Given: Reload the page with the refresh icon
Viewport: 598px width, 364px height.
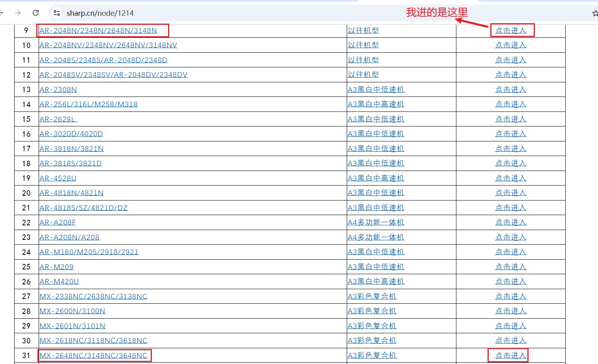Looking at the screenshot, I should tap(36, 13).
